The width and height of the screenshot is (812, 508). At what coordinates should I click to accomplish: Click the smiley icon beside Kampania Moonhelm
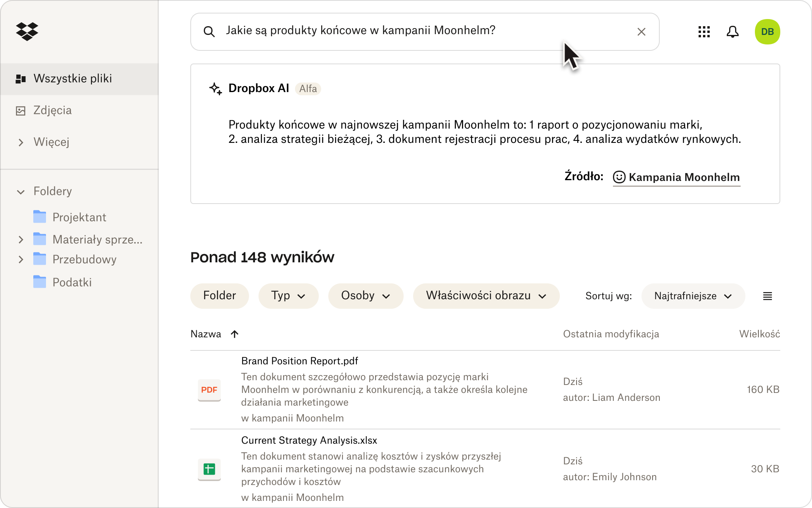[x=619, y=177]
